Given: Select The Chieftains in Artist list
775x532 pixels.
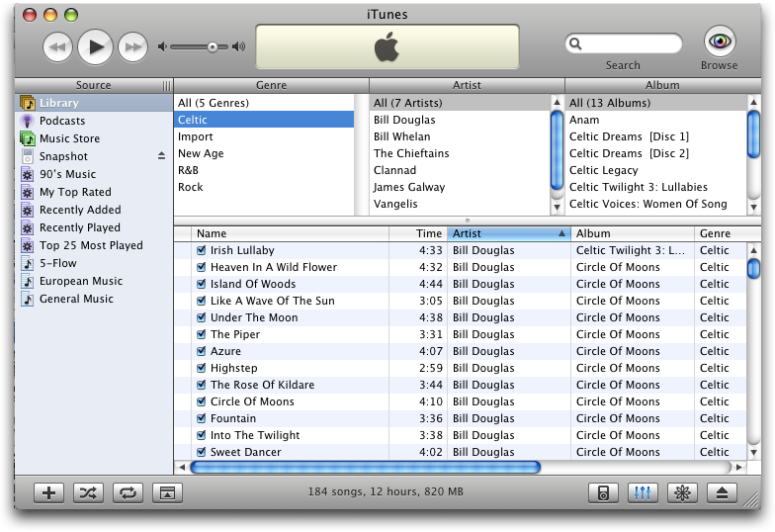Looking at the screenshot, I should (x=460, y=153).
